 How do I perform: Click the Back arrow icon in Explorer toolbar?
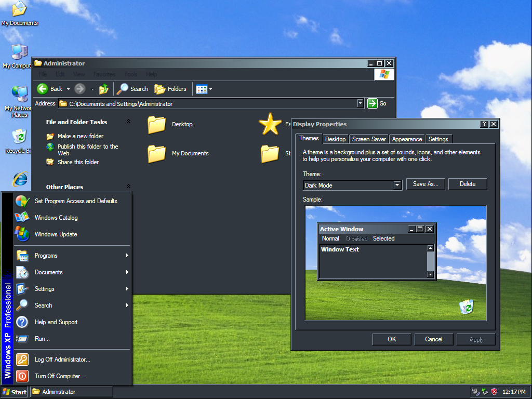point(43,89)
